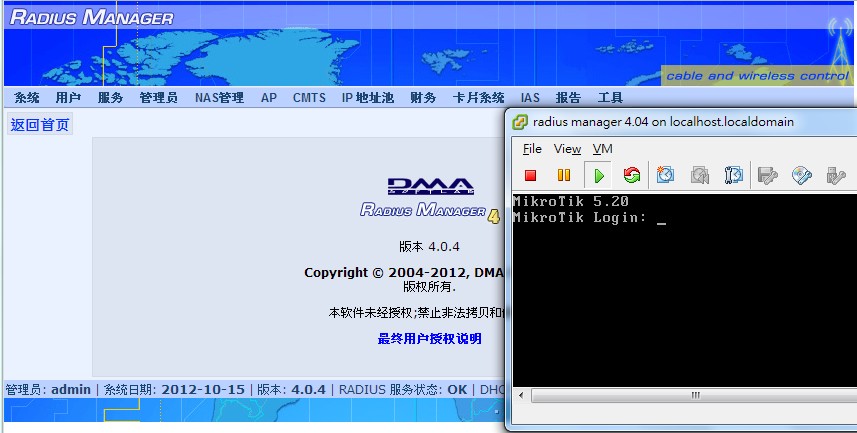857x433 pixels.
Task: Click the Copyright © 2004-2012 line
Action: [x=403, y=272]
